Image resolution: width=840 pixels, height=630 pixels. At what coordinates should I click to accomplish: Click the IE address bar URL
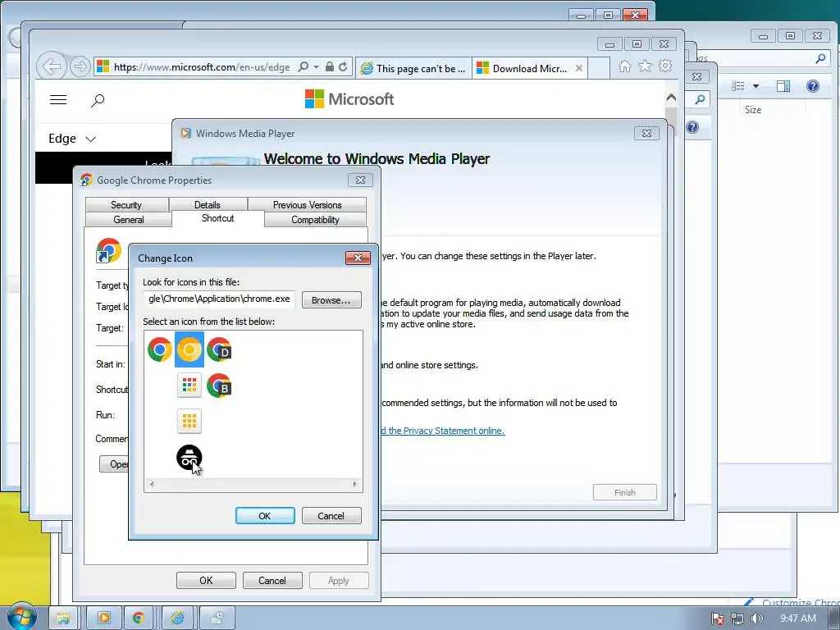pyautogui.click(x=202, y=67)
